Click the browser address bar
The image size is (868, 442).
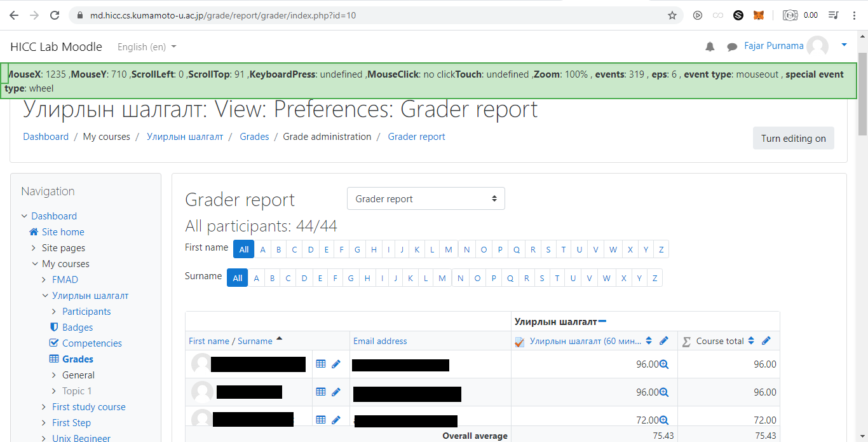click(x=375, y=15)
